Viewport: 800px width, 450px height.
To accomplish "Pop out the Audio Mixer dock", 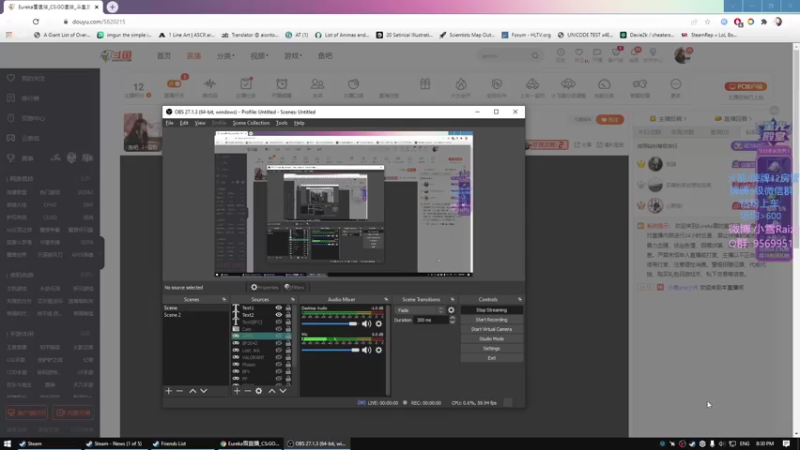I will [x=386, y=299].
